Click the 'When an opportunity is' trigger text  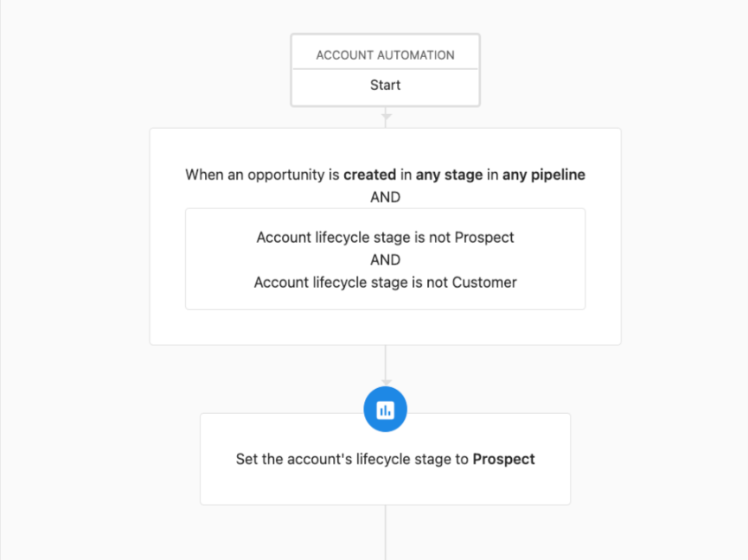[262, 175]
